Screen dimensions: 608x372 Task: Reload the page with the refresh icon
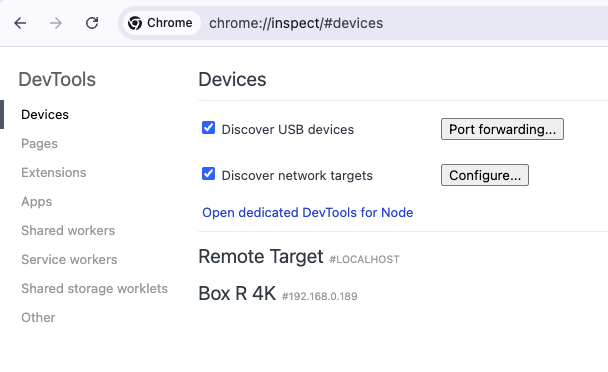point(92,23)
